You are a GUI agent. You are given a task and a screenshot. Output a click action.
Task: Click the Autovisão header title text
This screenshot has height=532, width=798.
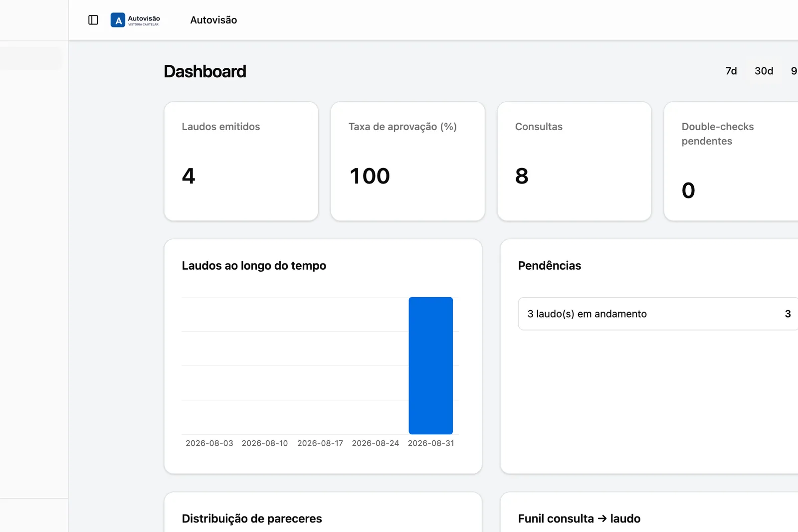tap(213, 20)
